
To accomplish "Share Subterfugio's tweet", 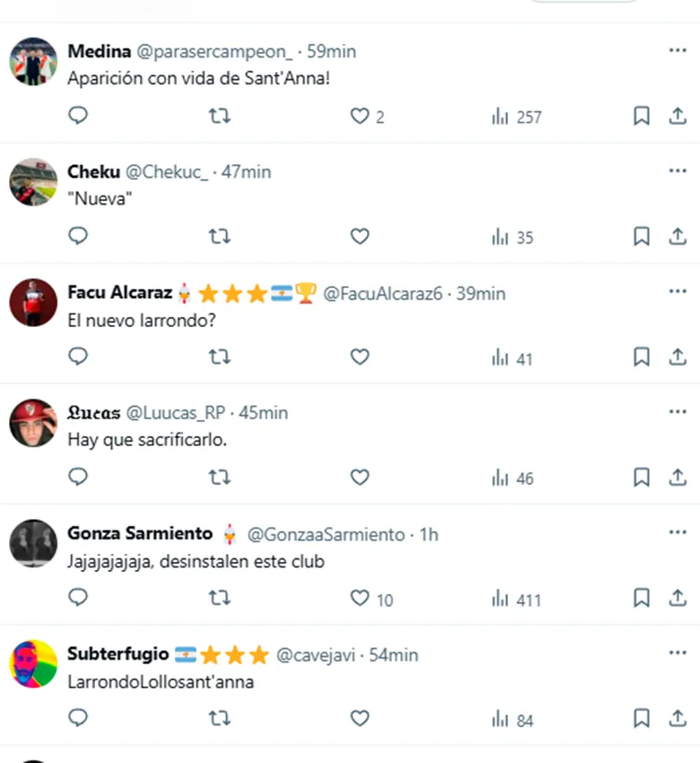I will (x=678, y=718).
